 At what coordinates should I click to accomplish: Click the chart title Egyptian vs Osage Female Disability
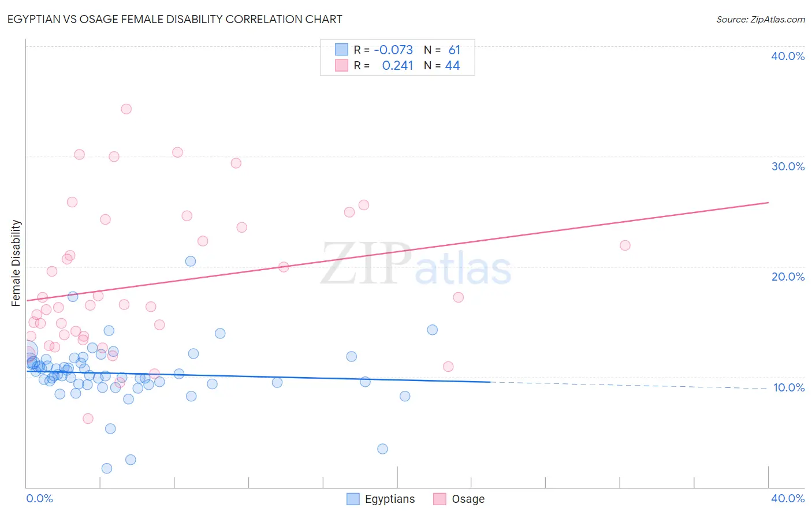[174, 19]
